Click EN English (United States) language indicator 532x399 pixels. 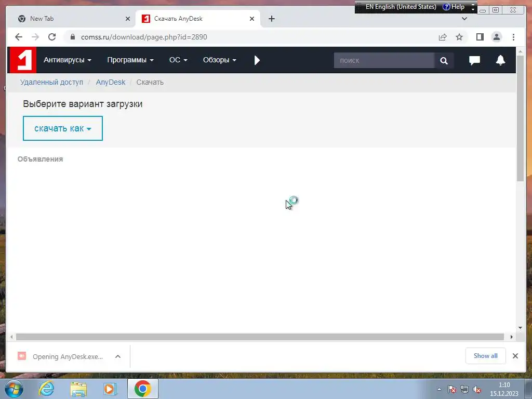(x=401, y=7)
